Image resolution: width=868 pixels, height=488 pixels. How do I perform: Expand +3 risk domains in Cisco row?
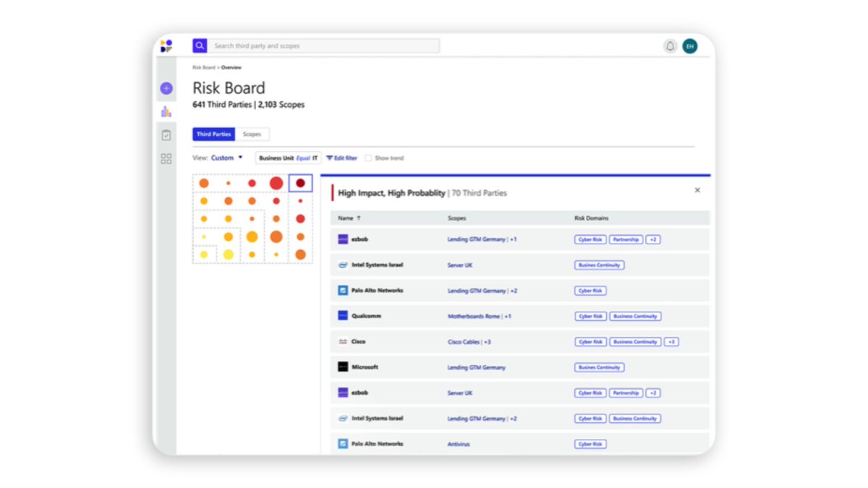click(671, 342)
